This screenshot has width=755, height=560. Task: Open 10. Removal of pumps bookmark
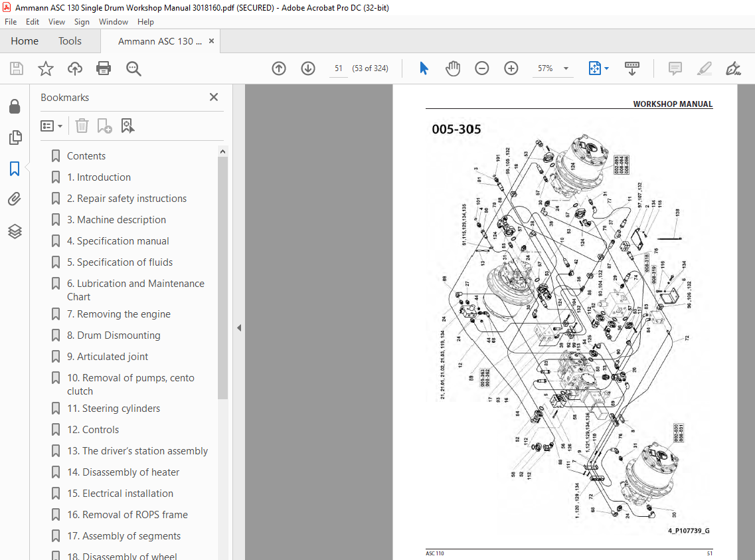tap(131, 384)
